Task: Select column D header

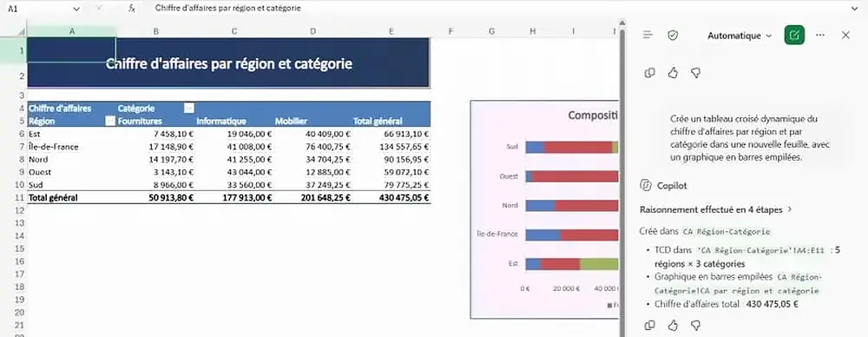Action: click(x=312, y=31)
